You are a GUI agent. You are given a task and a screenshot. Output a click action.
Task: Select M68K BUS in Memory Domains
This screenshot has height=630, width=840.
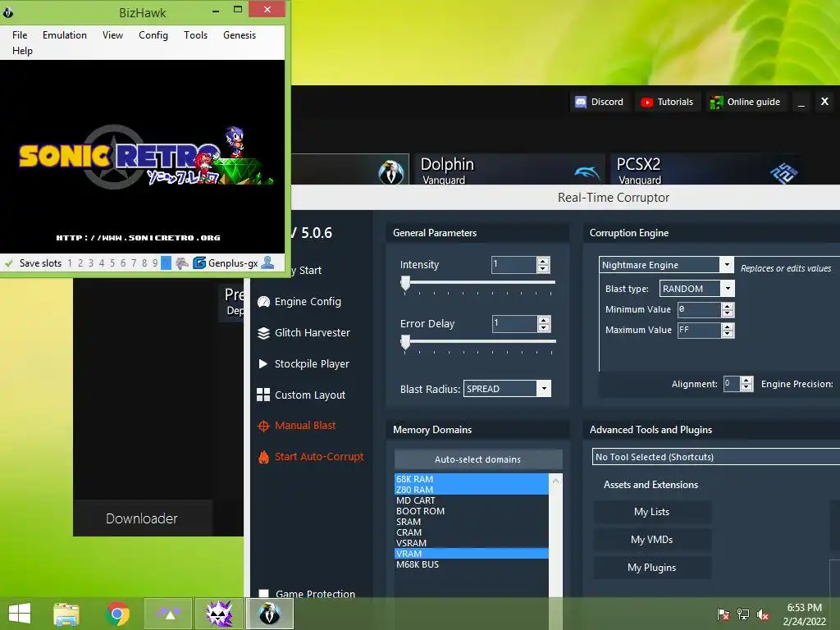[x=472, y=564]
